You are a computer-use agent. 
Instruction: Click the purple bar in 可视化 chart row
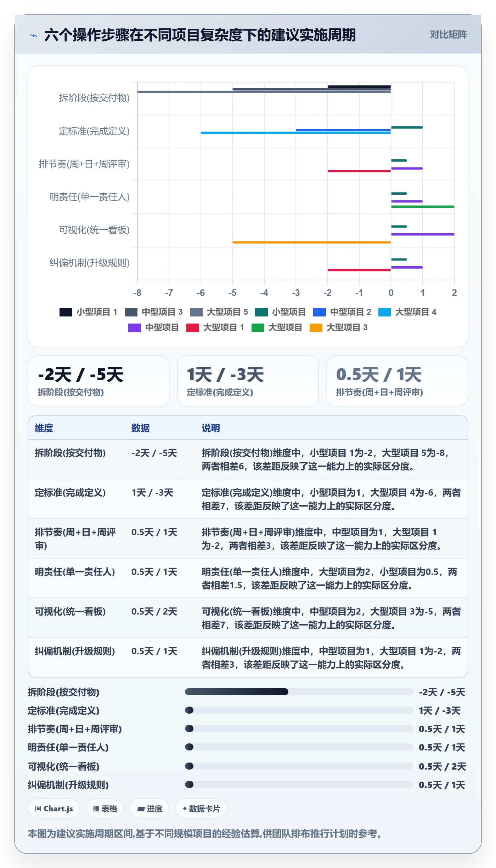click(x=423, y=234)
